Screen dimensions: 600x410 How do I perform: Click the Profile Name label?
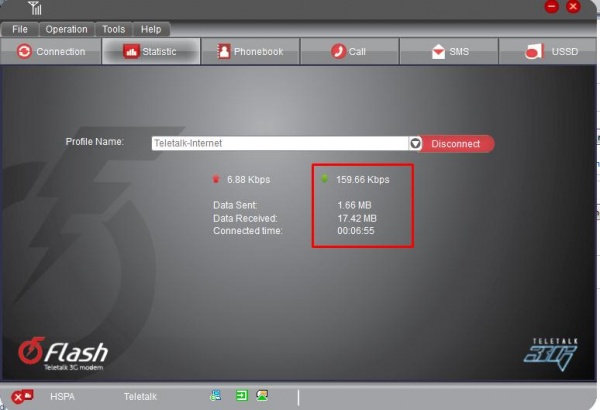coord(95,142)
